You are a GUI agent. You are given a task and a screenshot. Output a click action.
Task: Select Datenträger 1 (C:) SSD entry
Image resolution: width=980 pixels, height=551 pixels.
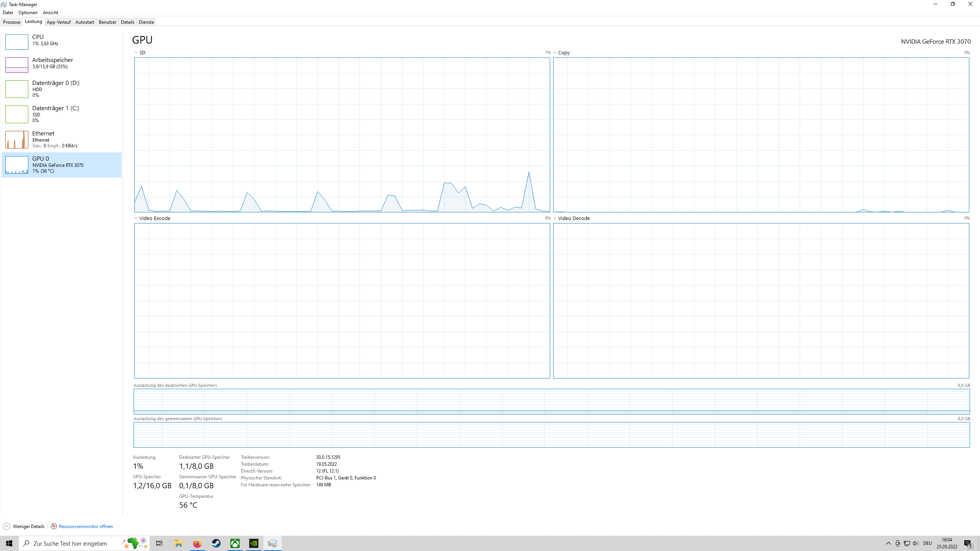coord(56,114)
